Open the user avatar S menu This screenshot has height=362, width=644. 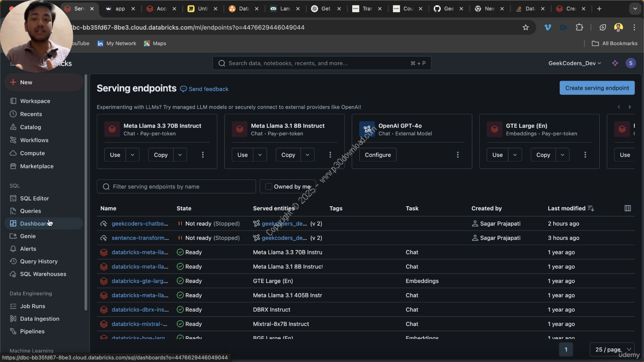[x=631, y=63]
